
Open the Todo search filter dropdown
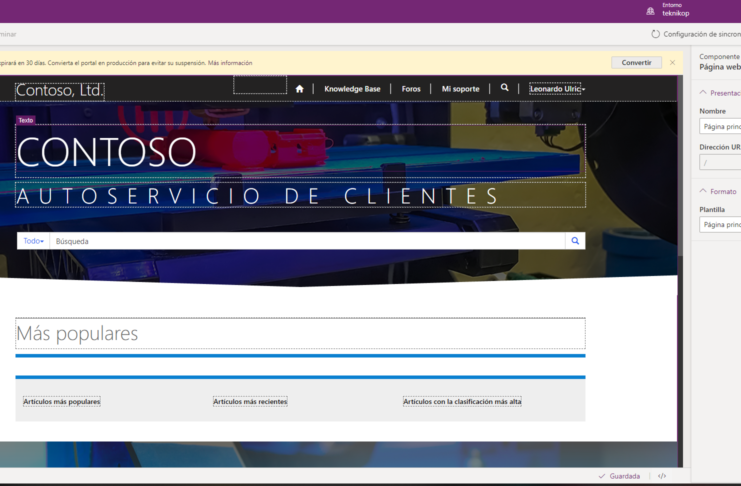coord(33,241)
